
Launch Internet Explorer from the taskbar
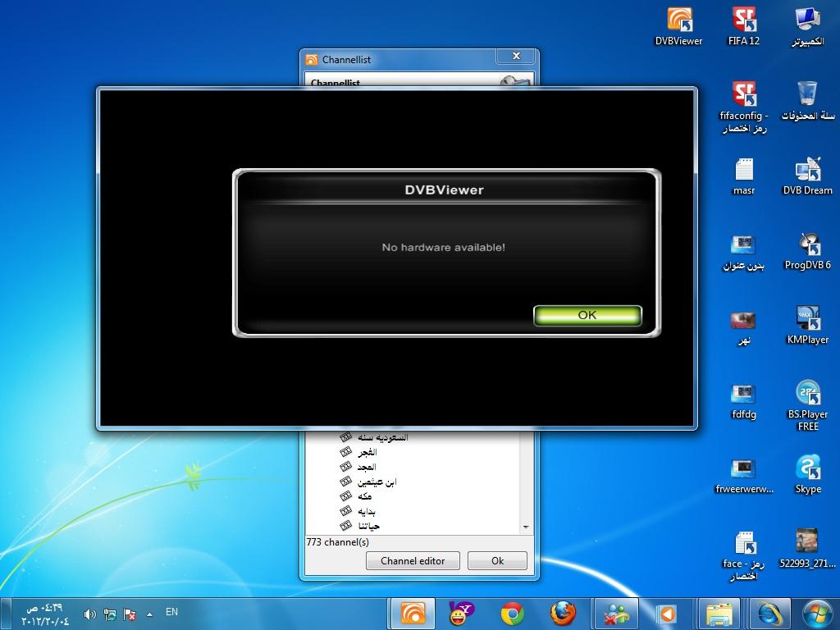click(769, 614)
